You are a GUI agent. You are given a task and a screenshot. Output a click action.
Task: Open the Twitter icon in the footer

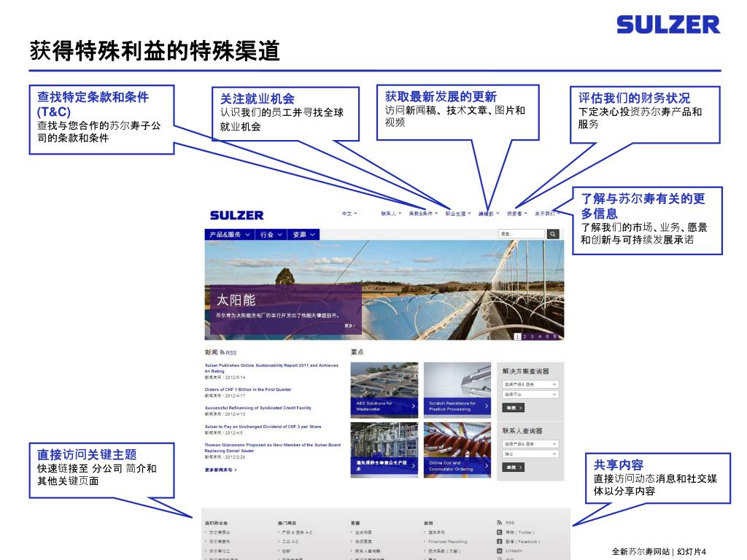tap(499, 532)
